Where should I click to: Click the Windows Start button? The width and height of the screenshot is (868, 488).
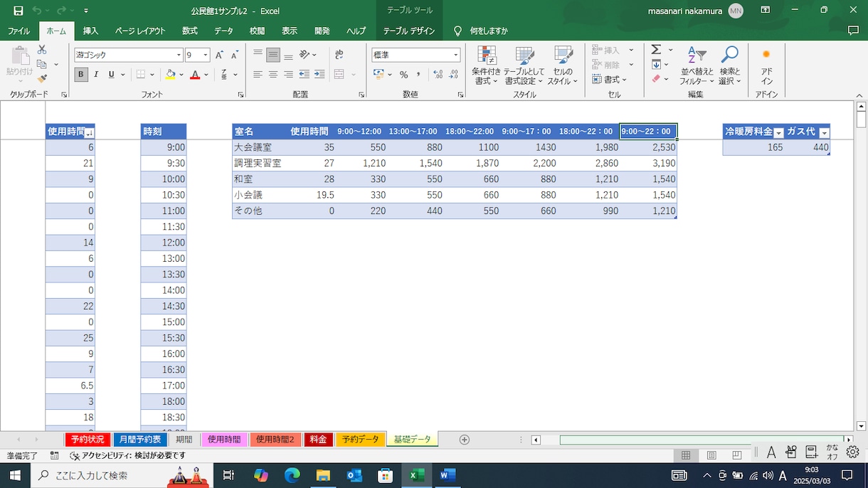(x=15, y=475)
